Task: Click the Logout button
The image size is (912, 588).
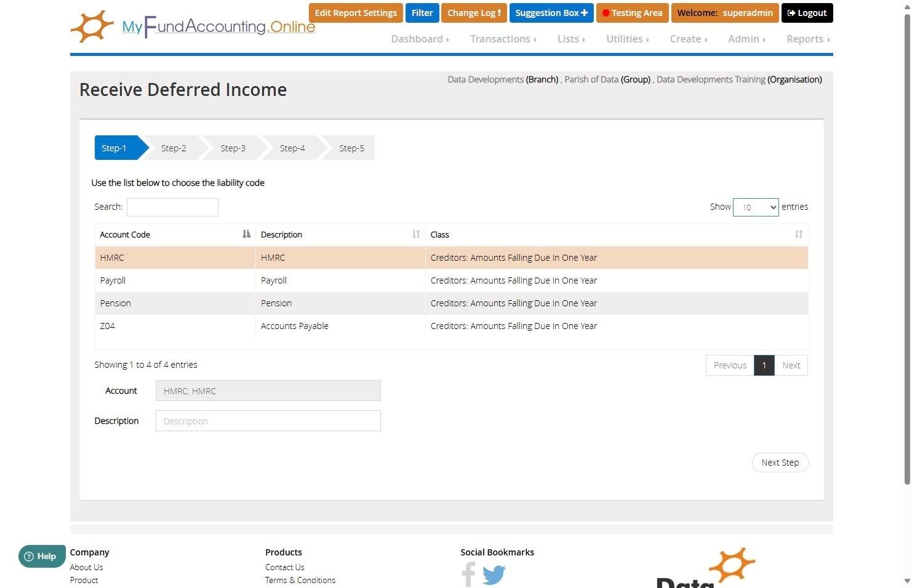Action: point(807,13)
